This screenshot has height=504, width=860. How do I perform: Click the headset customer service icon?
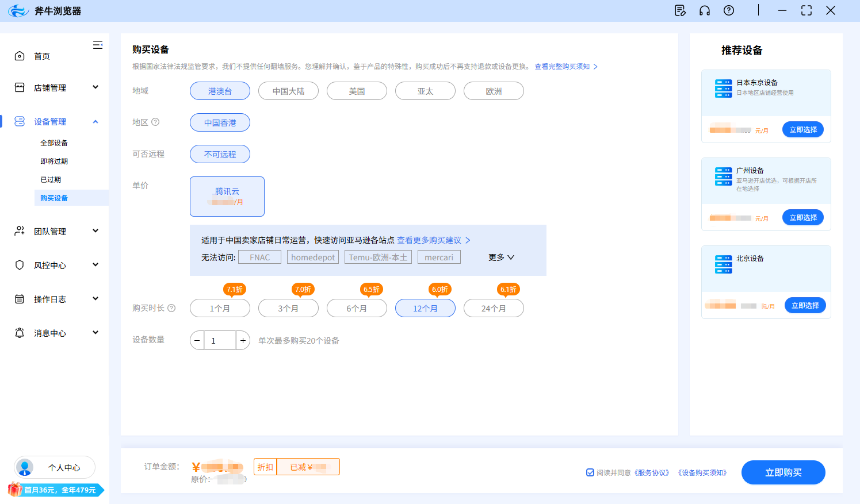click(x=705, y=10)
